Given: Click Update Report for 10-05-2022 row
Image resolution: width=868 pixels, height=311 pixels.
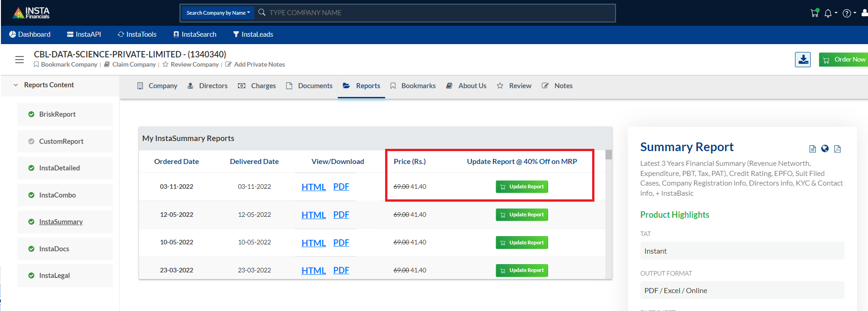Looking at the screenshot, I should coord(522,243).
